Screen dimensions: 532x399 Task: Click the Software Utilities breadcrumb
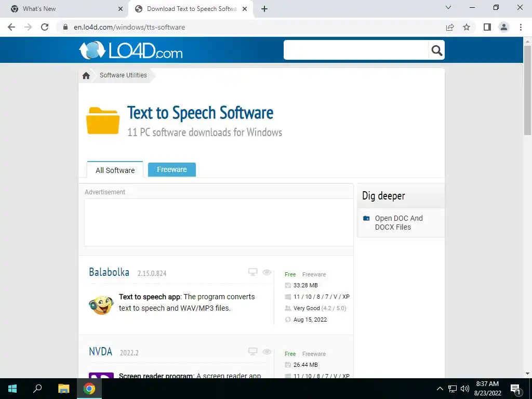(123, 75)
